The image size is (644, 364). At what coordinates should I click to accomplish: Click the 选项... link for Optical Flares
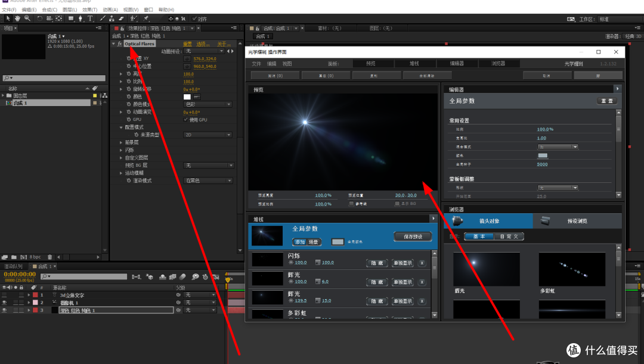pyautogui.click(x=203, y=44)
